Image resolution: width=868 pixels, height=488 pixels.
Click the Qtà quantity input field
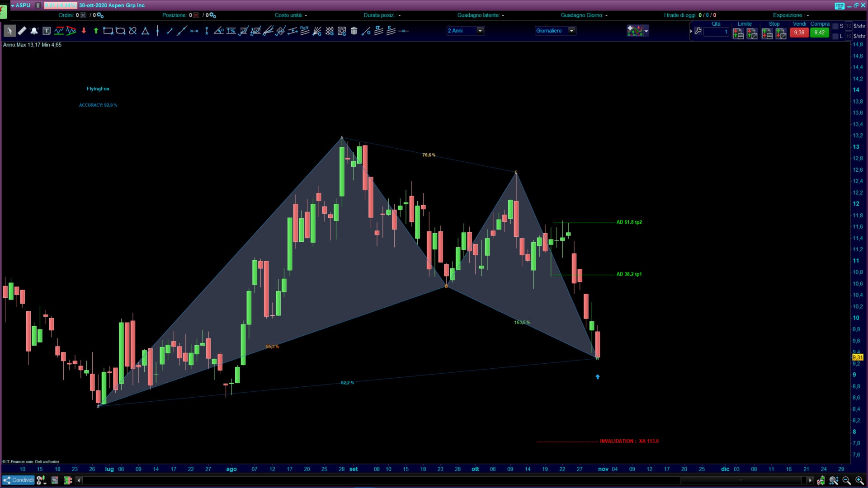716,32
